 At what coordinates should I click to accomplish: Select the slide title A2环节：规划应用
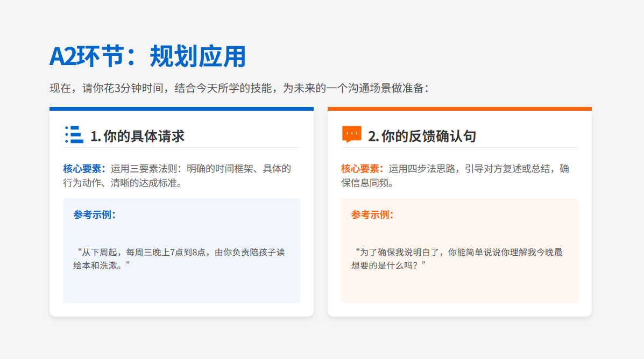pyautogui.click(x=147, y=56)
